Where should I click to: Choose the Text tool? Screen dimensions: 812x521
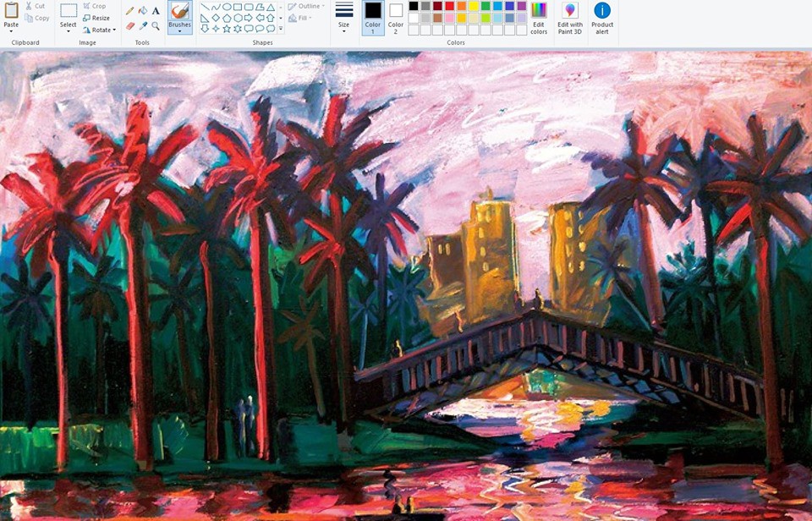pyautogui.click(x=154, y=8)
